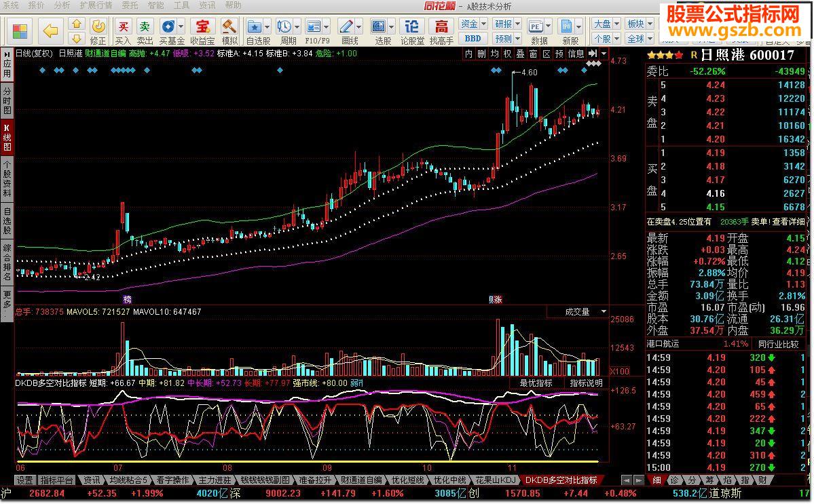
Task: Collapse side panel with arrow-bar icon
Action: (x=593, y=54)
